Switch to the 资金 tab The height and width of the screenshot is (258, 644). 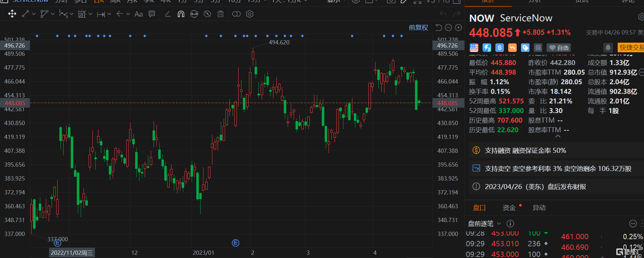pyautogui.click(x=509, y=208)
